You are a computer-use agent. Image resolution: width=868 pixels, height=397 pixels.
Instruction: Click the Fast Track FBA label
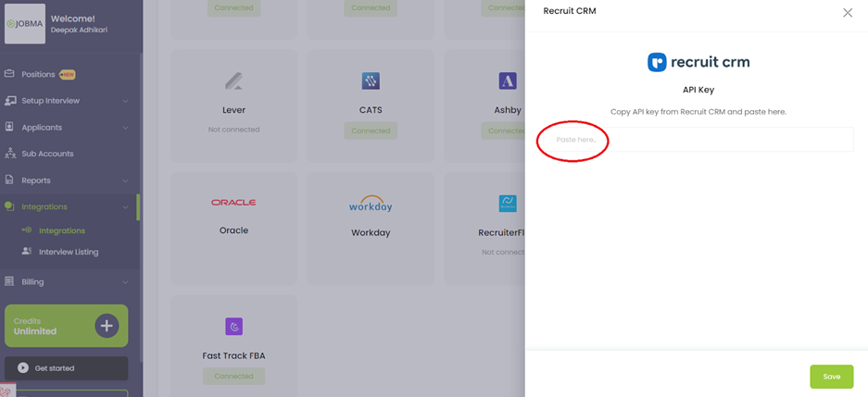point(233,355)
